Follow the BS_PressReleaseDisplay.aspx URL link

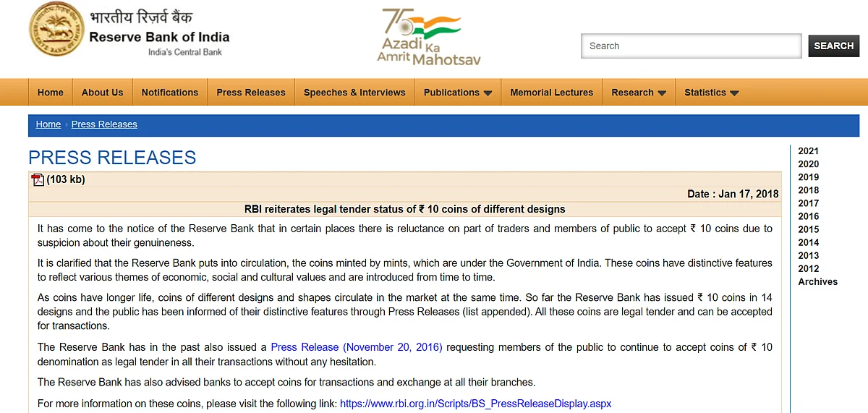click(x=476, y=404)
